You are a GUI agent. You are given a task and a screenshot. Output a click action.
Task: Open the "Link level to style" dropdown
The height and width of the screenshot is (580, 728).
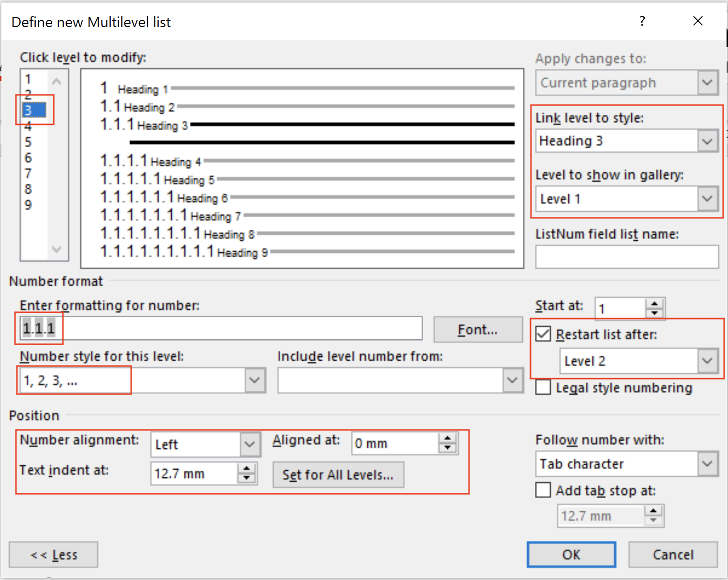tap(707, 141)
